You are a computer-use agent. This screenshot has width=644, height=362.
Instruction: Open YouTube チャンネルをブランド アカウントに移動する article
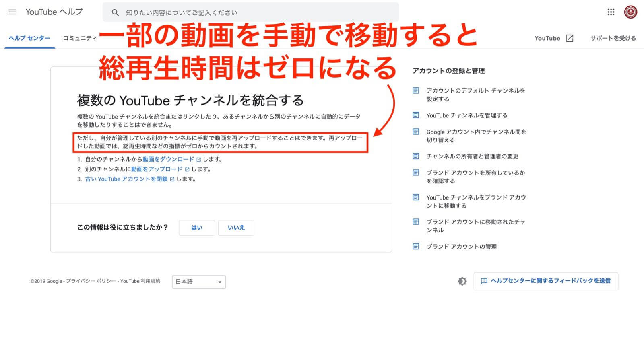point(476,201)
